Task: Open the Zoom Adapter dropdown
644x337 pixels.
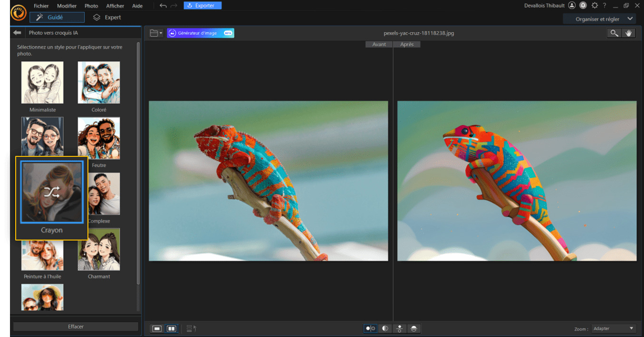Action: [613, 328]
